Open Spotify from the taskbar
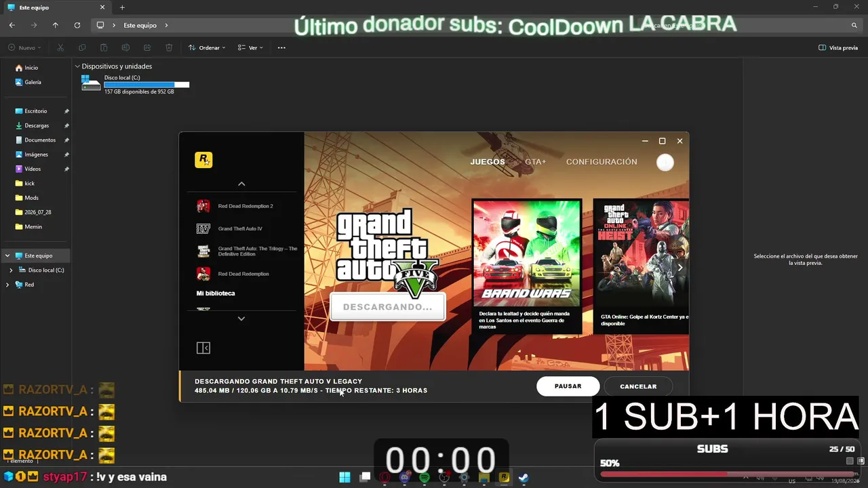868x488 pixels. coord(425,477)
